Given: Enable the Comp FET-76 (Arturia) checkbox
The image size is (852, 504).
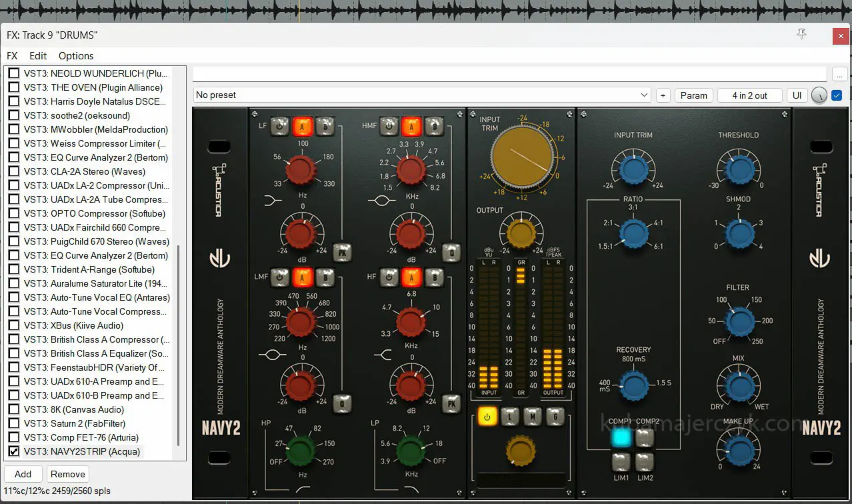Looking at the screenshot, I should 13,437.
